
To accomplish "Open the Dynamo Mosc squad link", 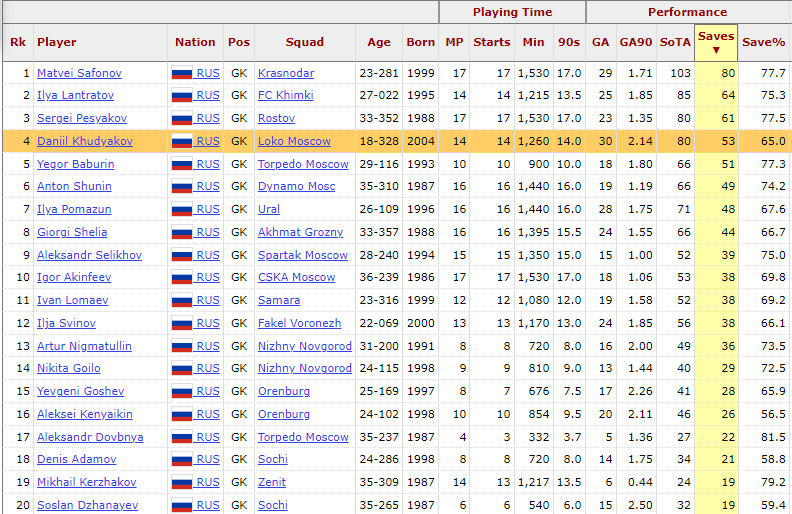I will point(296,186).
